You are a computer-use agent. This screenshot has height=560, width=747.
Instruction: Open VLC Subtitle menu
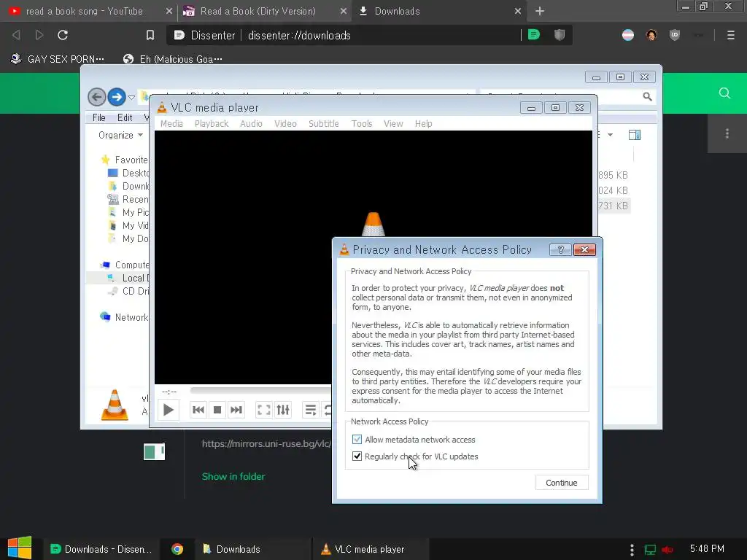[323, 123]
